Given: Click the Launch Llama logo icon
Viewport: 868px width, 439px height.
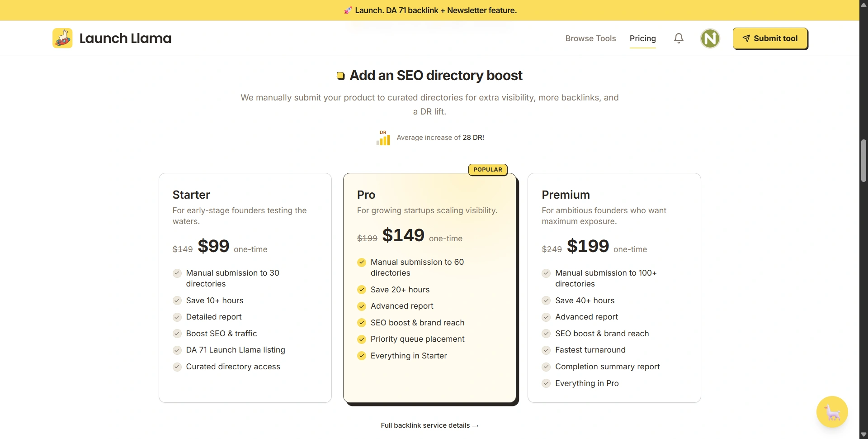Looking at the screenshot, I should tap(62, 38).
